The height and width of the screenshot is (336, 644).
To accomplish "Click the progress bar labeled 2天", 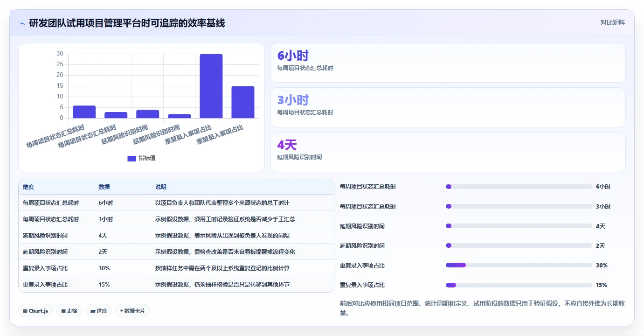I will click(519, 245).
